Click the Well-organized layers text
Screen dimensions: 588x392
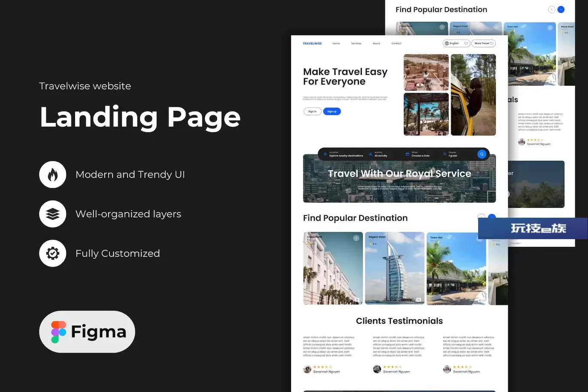point(128,214)
